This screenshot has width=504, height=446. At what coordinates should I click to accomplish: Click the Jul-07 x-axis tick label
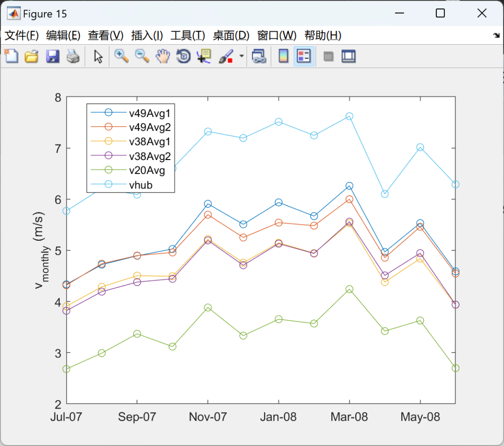coord(66,417)
